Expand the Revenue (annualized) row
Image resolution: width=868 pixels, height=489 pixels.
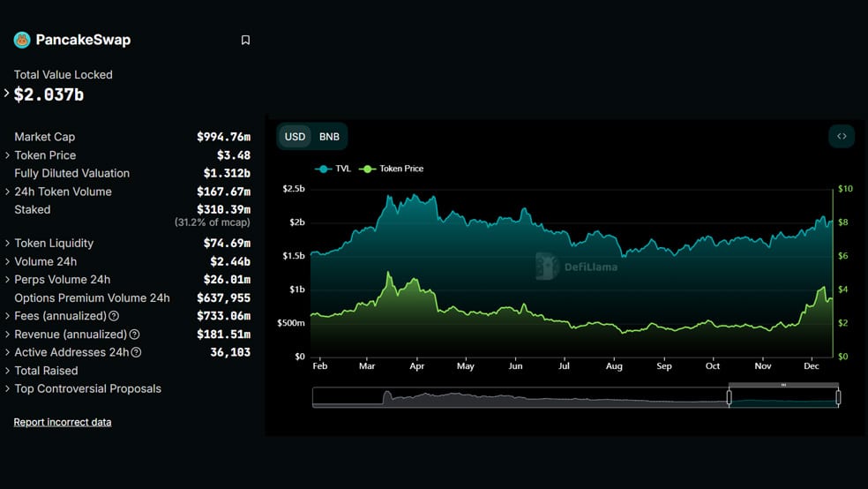pyautogui.click(x=7, y=335)
